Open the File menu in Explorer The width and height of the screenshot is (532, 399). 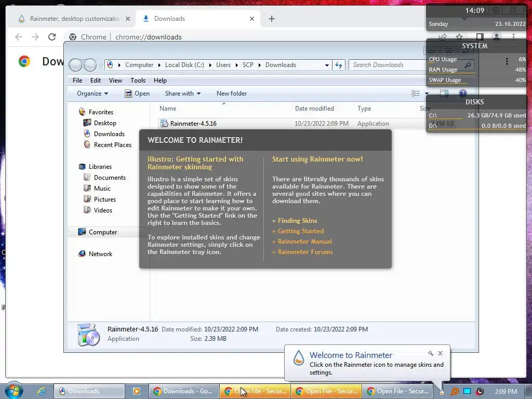tap(77, 81)
